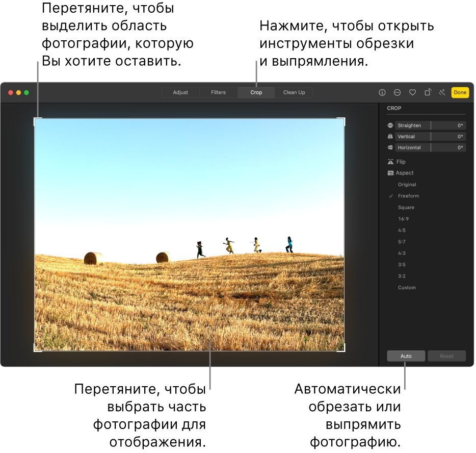
Task: Select the 4:3 aspect ratio
Action: pyautogui.click(x=402, y=254)
